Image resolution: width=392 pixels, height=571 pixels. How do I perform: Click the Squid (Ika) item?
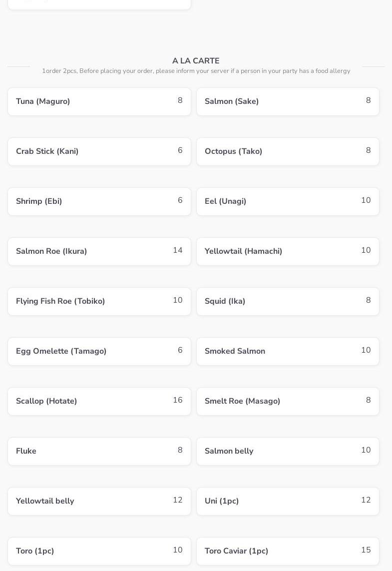coord(288,301)
